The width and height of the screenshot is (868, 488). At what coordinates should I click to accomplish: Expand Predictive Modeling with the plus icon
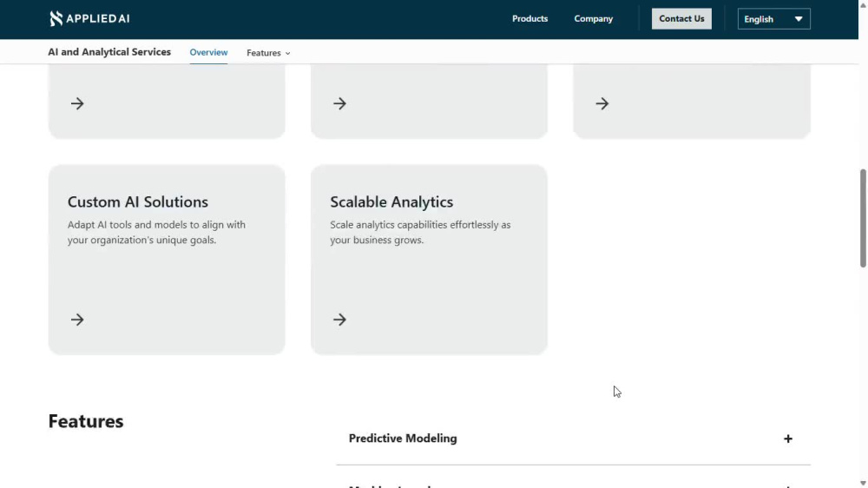click(788, 439)
